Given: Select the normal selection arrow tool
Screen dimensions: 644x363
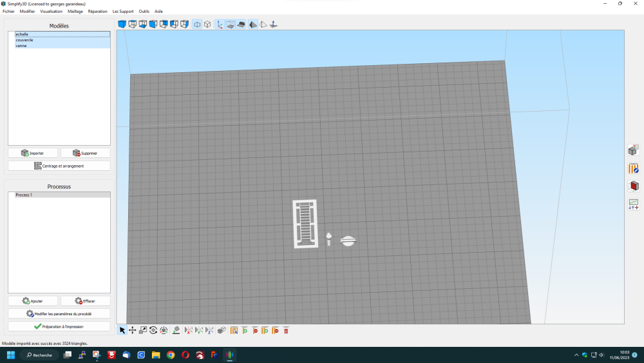Looking at the screenshot, I should pos(122,330).
